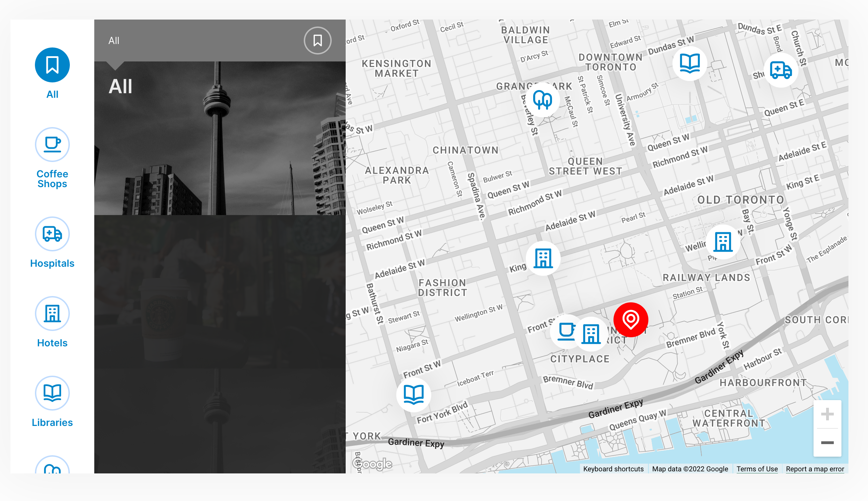Viewport: 868px width, 501px height.
Task: Click the All label in sidebar
Action: [x=52, y=94]
